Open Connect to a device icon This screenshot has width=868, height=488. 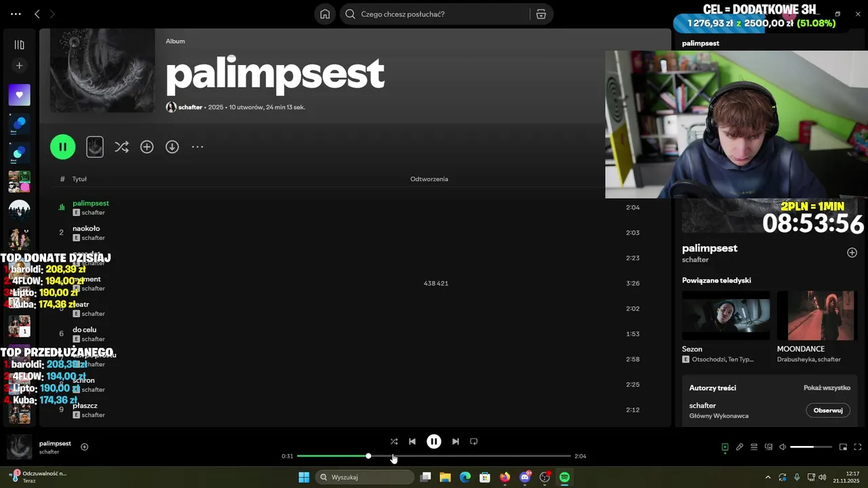pos(768,447)
